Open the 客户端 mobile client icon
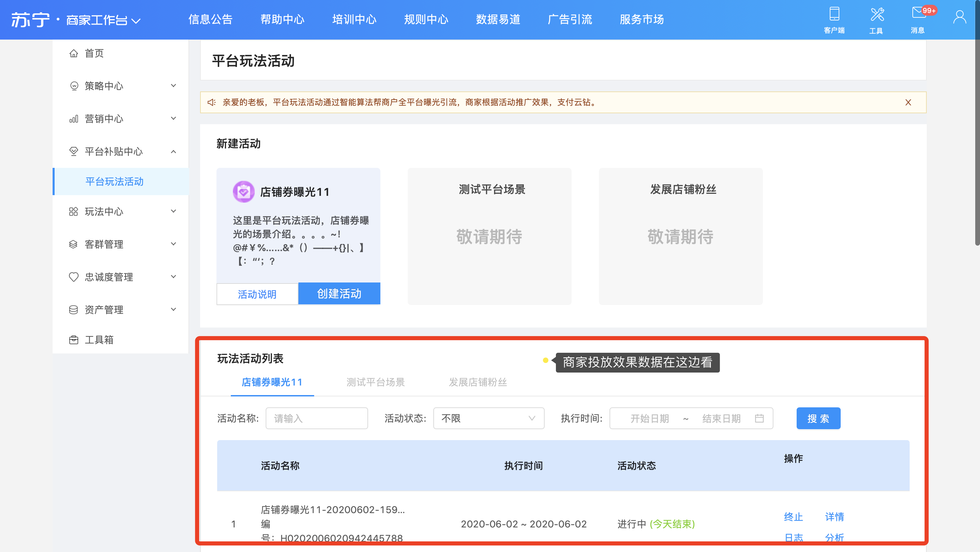This screenshot has width=980, height=552. pyautogui.click(x=834, y=14)
